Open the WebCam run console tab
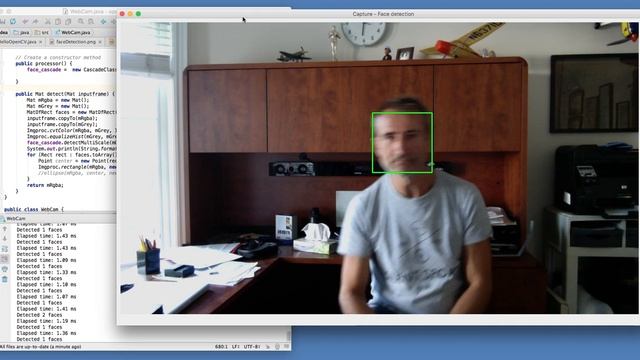Screen dimensions: 640x360 [13, 219]
